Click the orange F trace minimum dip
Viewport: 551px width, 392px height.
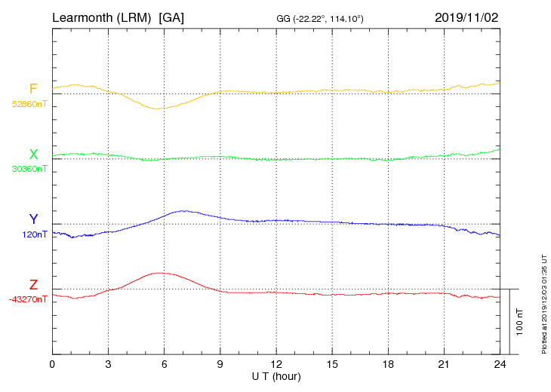click(157, 109)
